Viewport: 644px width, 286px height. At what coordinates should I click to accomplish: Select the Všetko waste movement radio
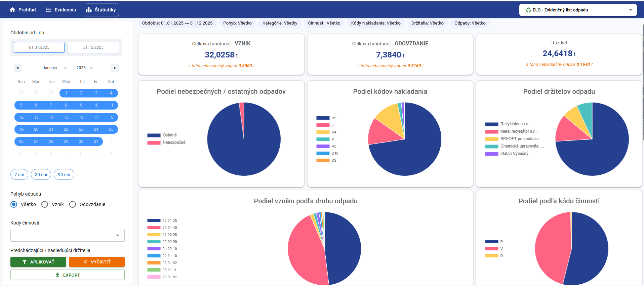point(14,204)
